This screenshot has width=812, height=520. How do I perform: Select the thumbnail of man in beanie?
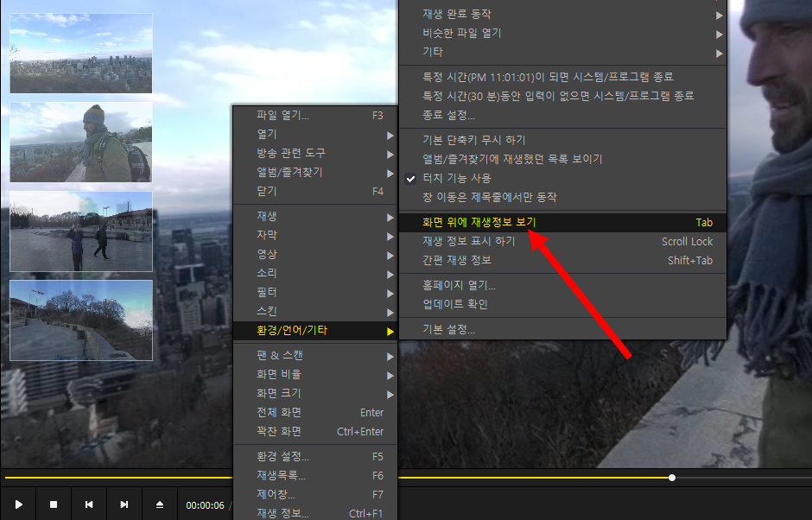pyautogui.click(x=81, y=143)
